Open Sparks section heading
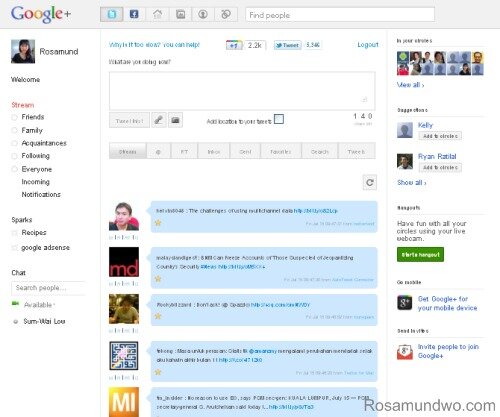Screen dimensions: 500x417 [x=22, y=220]
